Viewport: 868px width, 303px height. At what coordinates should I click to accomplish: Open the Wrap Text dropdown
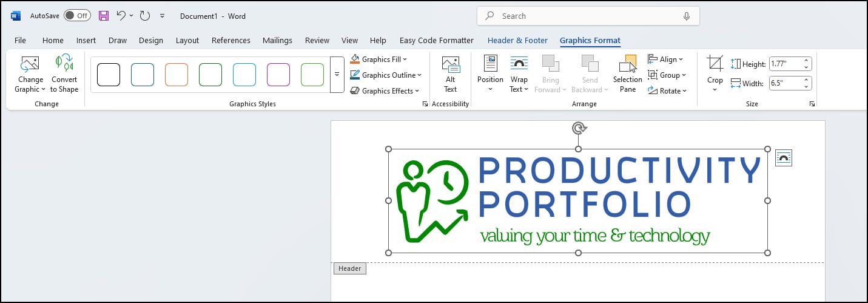click(x=519, y=74)
